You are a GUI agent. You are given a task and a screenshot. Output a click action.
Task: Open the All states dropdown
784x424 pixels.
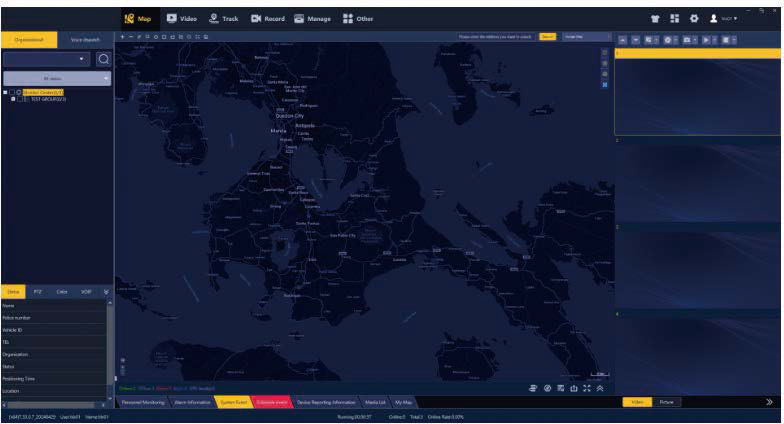(57, 77)
